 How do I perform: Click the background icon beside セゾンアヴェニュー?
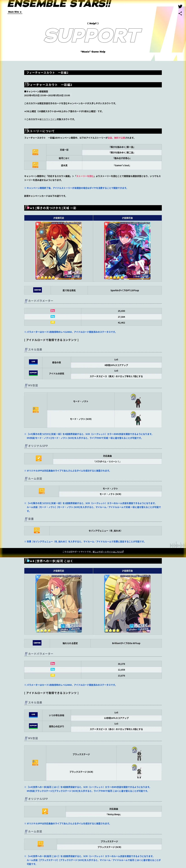tap(37, 530)
